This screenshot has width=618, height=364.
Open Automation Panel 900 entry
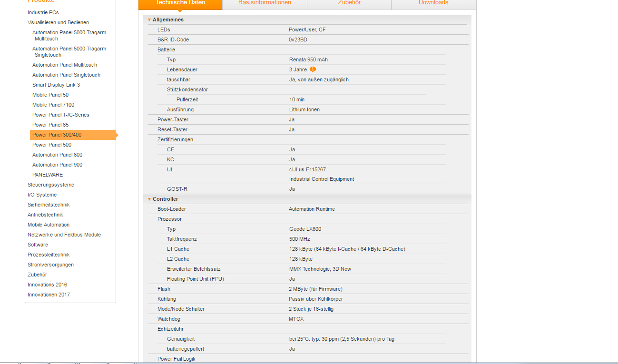tap(57, 165)
